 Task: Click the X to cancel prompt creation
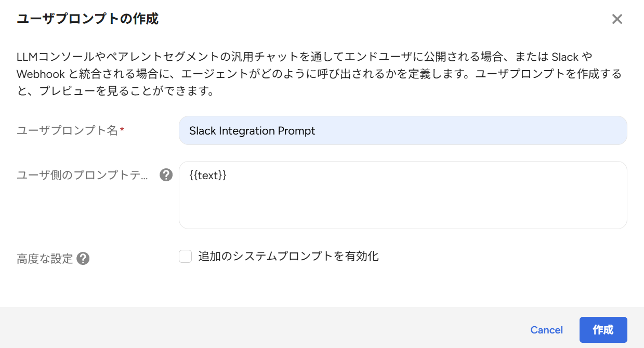pyautogui.click(x=617, y=19)
